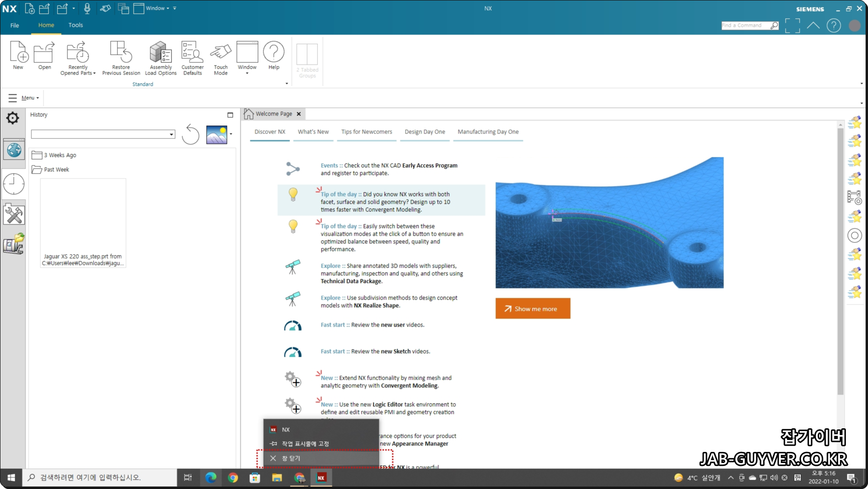Select 창 닫기 in taskbar context menu
Viewport: 868px width, 489px height.
click(x=321, y=458)
